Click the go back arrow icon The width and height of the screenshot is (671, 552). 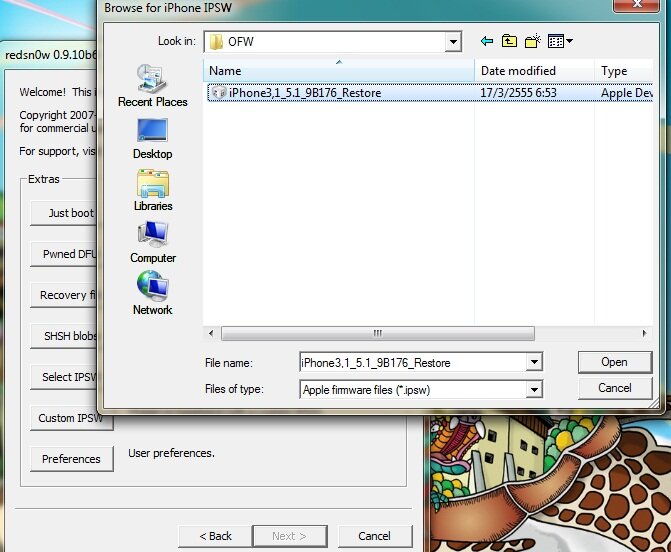(487, 41)
